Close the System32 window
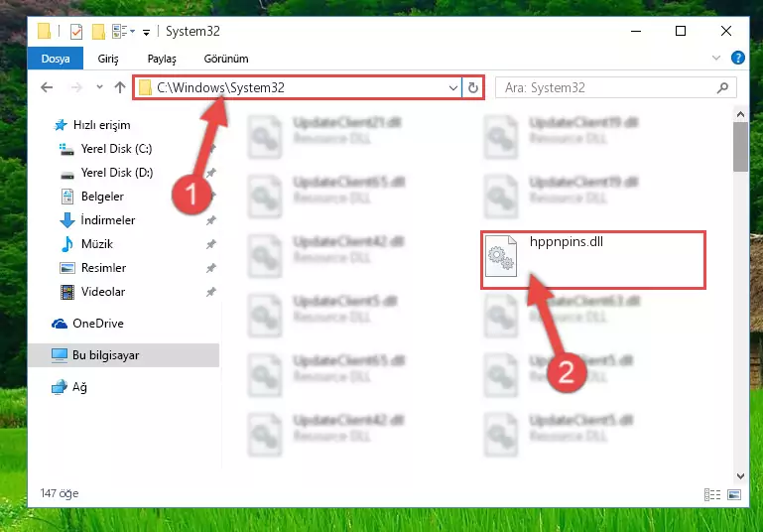The width and height of the screenshot is (763, 532). click(x=725, y=31)
